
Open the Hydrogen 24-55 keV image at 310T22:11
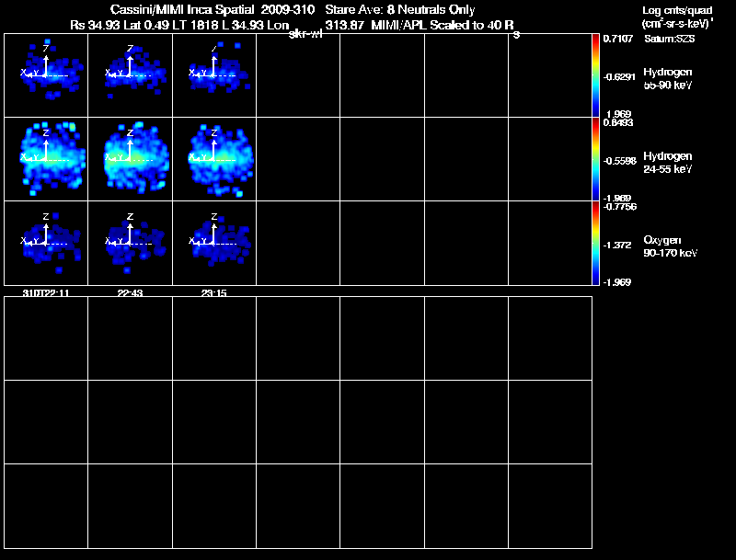(46, 159)
